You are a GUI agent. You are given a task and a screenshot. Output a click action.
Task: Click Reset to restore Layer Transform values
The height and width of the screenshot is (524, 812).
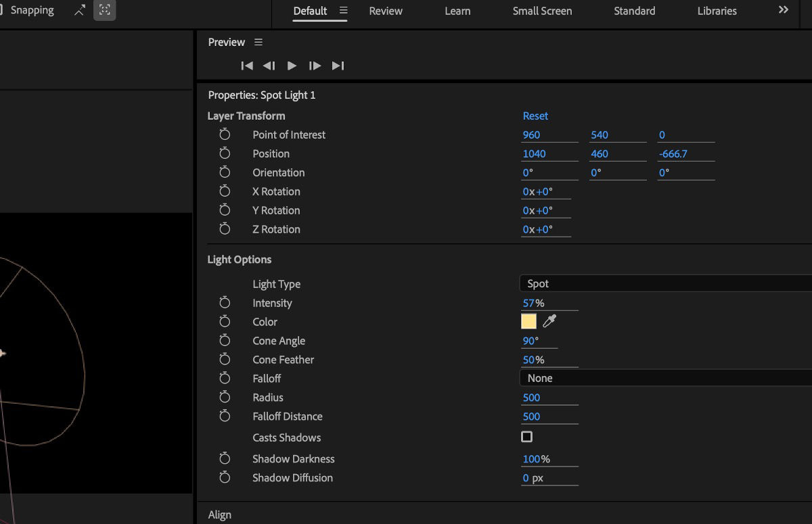535,116
